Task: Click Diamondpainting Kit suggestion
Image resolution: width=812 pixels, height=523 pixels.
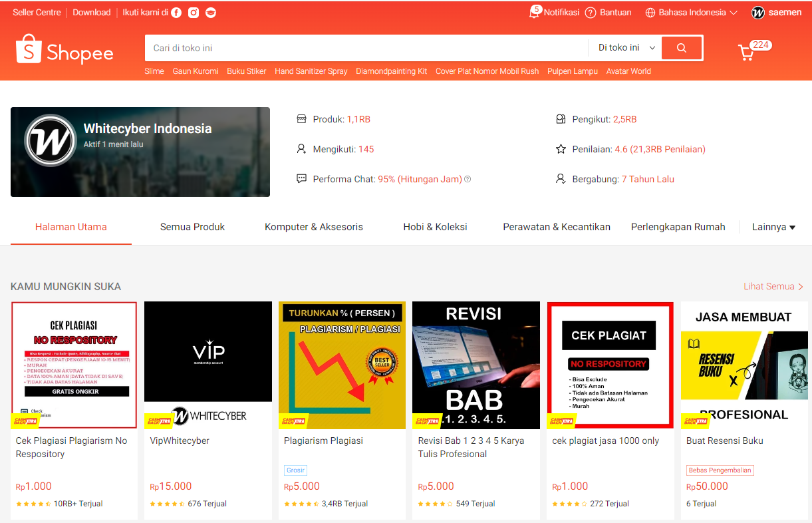Action: pos(392,71)
